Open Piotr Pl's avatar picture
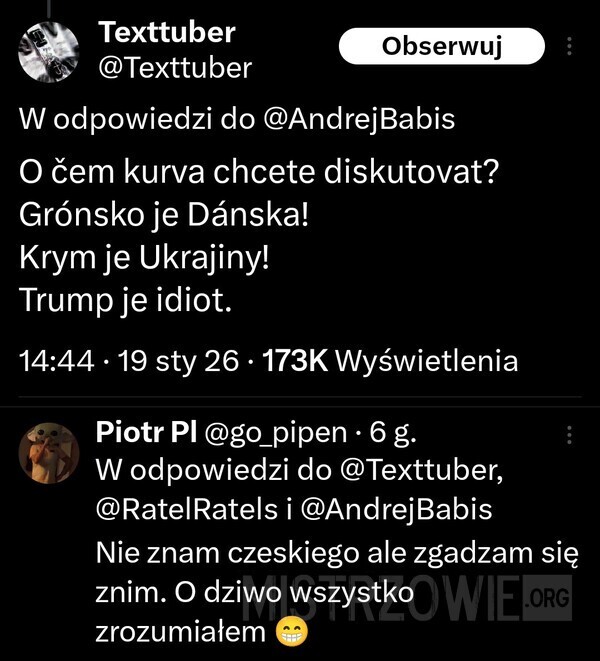 pos(49,455)
